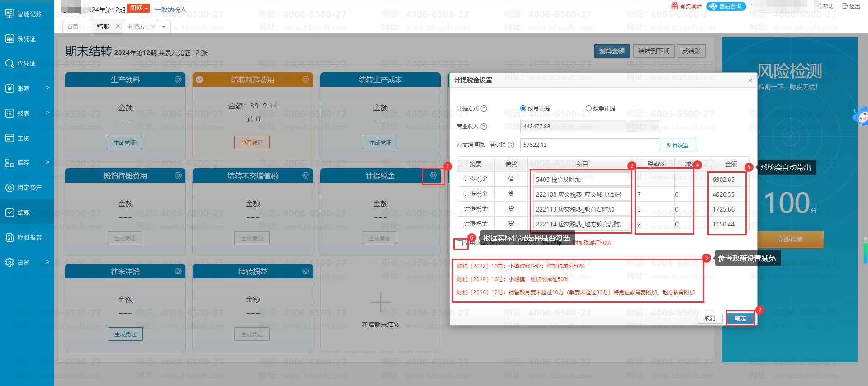Click the 科目设置 button
This screenshot has width=868, height=386.
[677, 145]
